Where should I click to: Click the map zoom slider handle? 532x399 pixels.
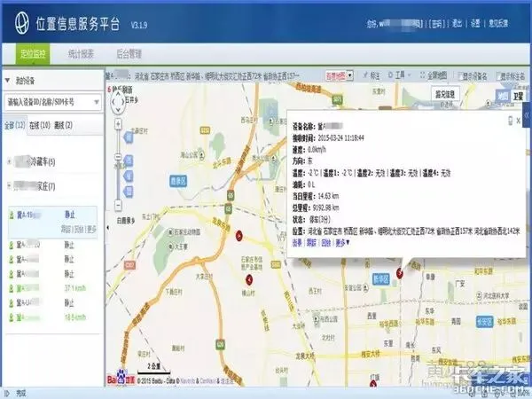pos(118,157)
